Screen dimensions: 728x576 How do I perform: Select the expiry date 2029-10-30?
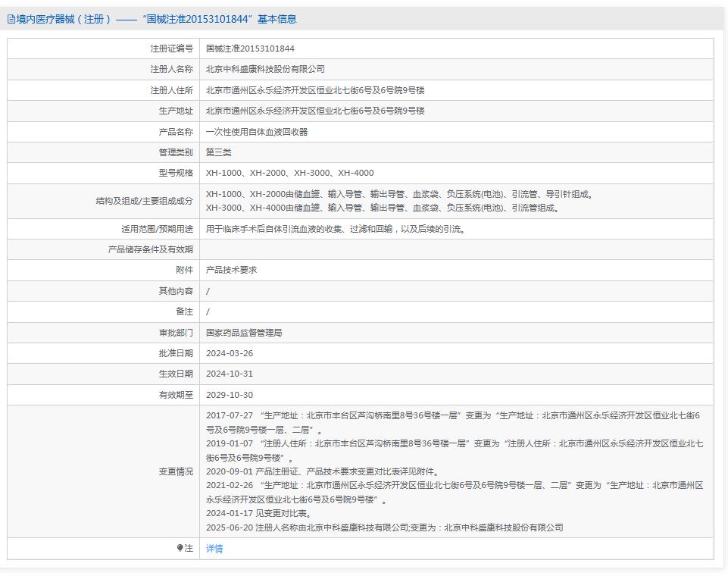pyautogui.click(x=230, y=394)
